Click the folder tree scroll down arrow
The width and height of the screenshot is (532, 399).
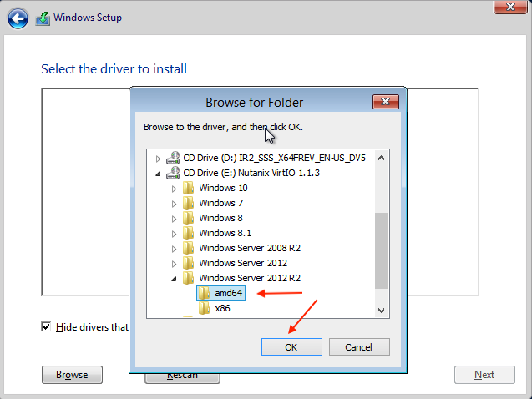pyautogui.click(x=381, y=311)
